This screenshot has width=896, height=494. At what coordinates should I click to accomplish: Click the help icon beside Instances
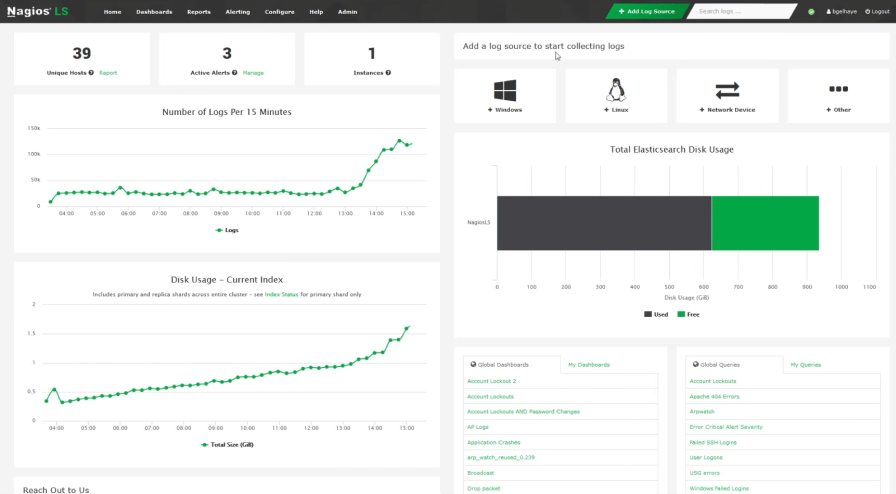pyautogui.click(x=388, y=73)
